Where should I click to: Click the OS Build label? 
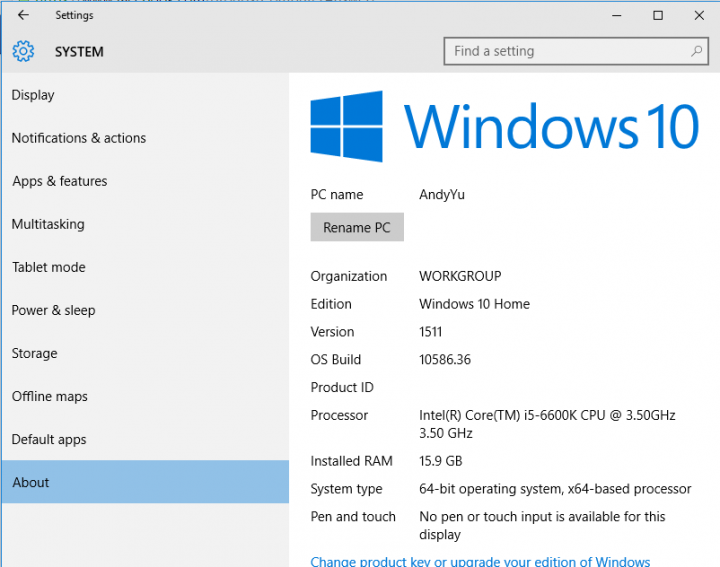tap(336, 359)
